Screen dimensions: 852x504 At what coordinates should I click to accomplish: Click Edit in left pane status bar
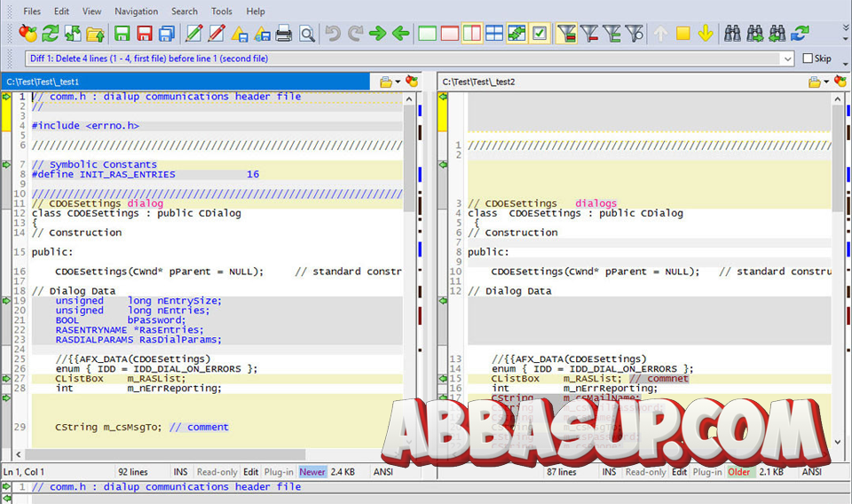click(x=250, y=472)
